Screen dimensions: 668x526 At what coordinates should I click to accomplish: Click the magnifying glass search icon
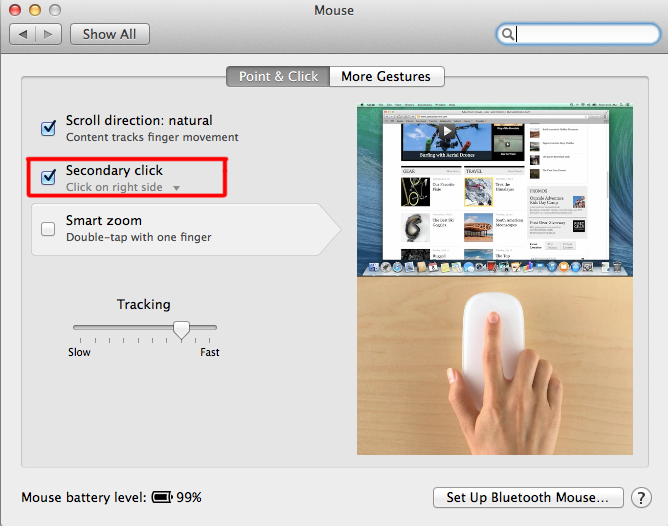click(507, 34)
